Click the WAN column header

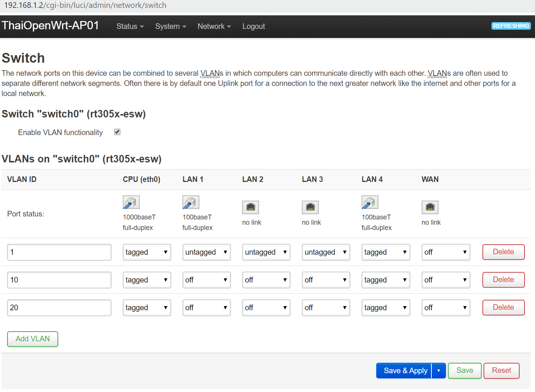(x=430, y=179)
